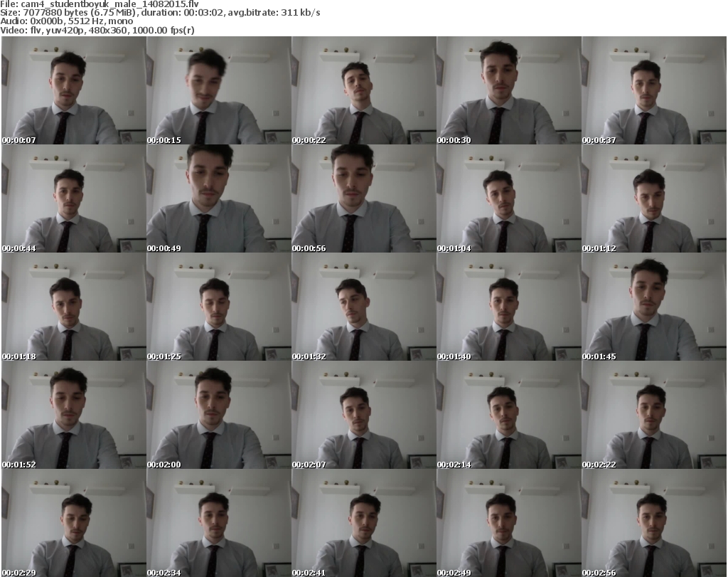The image size is (728, 577).
Task: Choose the thumbnail marked 00:00:56
Action: pos(364,198)
